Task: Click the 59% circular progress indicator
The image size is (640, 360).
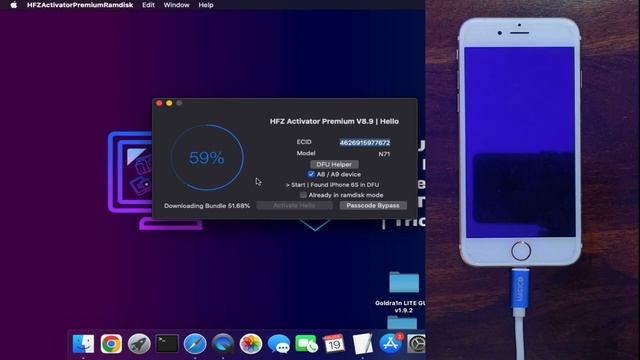Action: tap(207, 158)
